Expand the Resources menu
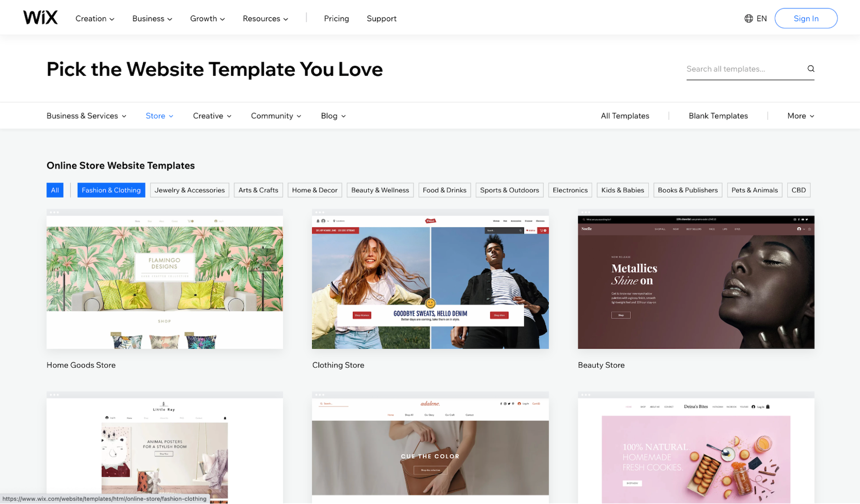The height and width of the screenshot is (504, 860). tap(265, 18)
